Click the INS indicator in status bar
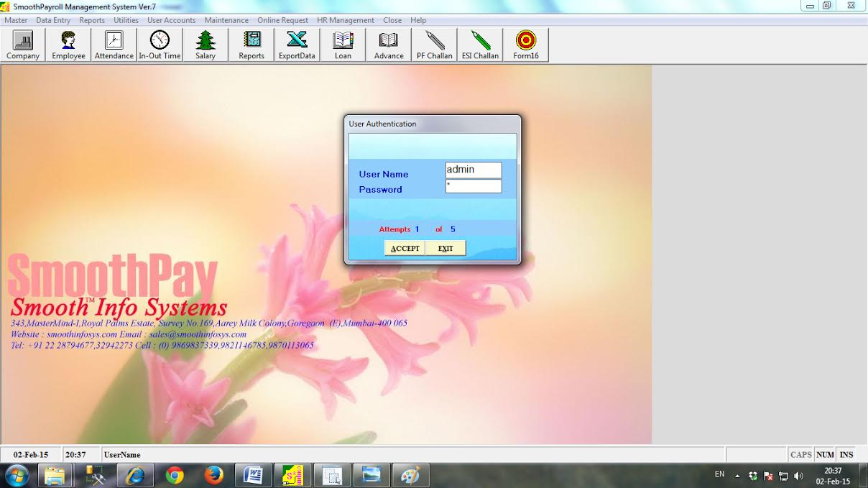This screenshot has height=488, width=868. tap(846, 454)
